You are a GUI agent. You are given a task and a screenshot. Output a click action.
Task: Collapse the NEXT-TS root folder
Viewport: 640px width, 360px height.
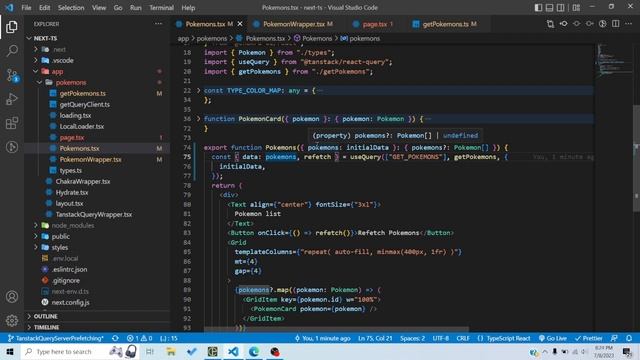tap(29, 38)
